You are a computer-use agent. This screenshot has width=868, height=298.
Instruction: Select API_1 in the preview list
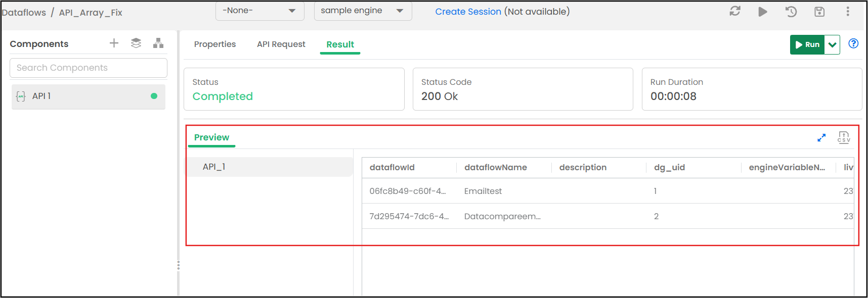click(270, 167)
